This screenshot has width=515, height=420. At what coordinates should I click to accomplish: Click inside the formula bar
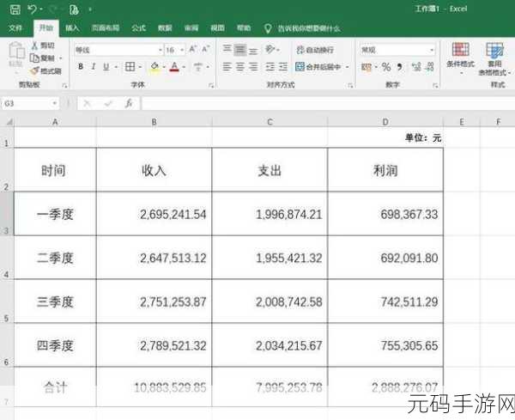[328, 104]
